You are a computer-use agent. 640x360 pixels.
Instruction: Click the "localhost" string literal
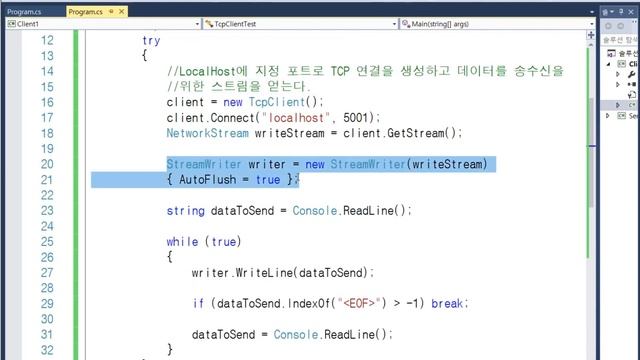coord(296,118)
